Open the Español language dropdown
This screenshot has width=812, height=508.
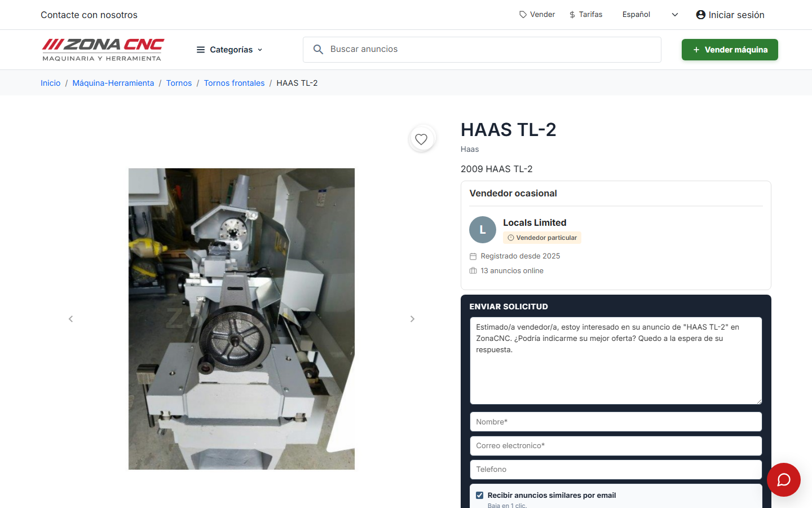pos(650,15)
